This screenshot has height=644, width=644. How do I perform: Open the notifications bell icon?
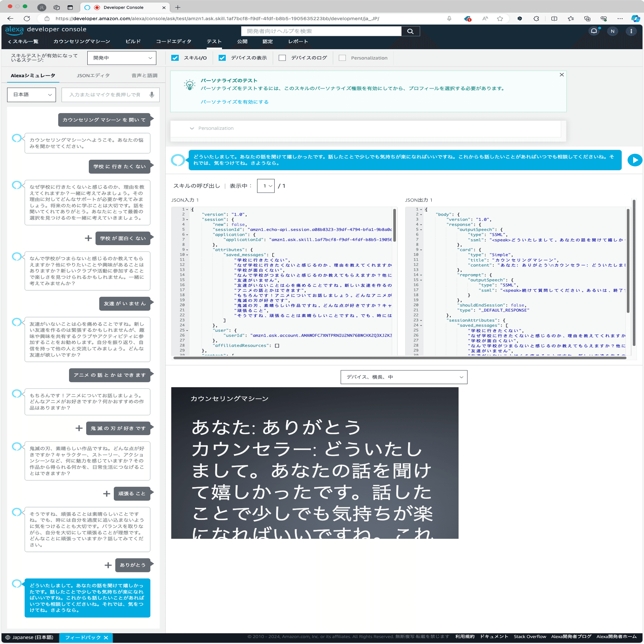pyautogui.click(x=594, y=31)
